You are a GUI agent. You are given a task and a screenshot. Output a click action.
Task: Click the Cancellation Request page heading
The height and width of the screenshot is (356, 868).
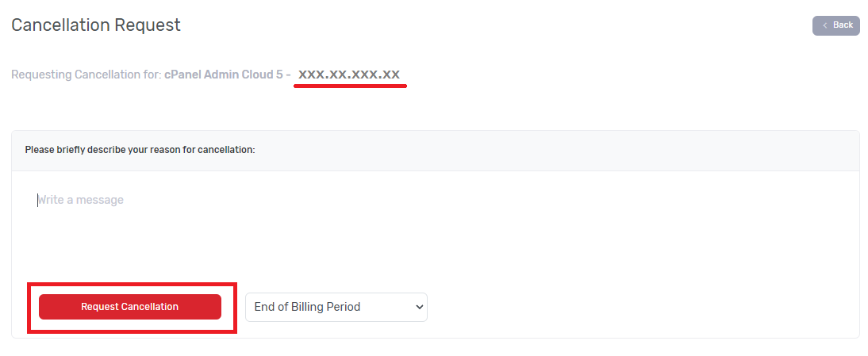(96, 25)
